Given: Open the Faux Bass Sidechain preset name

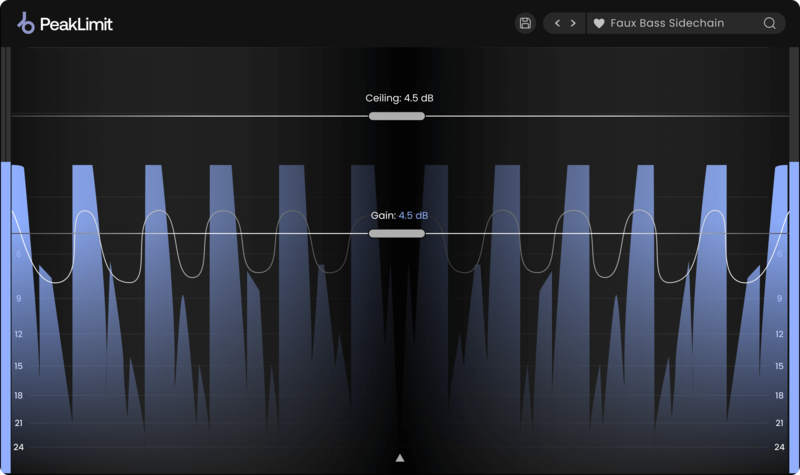Looking at the screenshot, I should (x=667, y=23).
